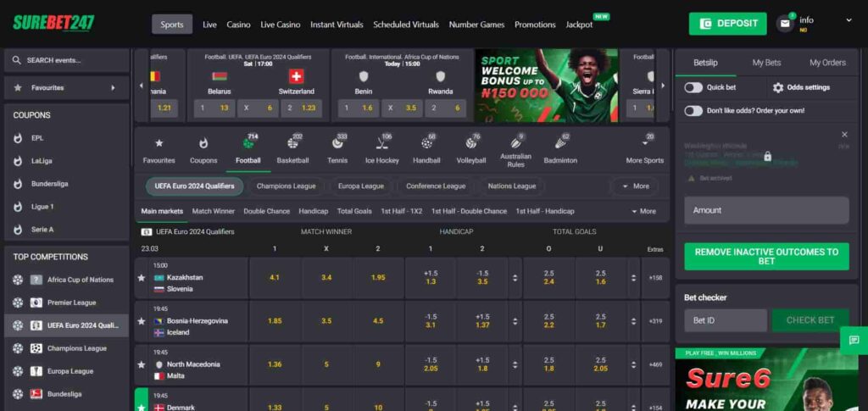Open the Promotions menu item
Screen dimensions: 868x411
pos(535,25)
